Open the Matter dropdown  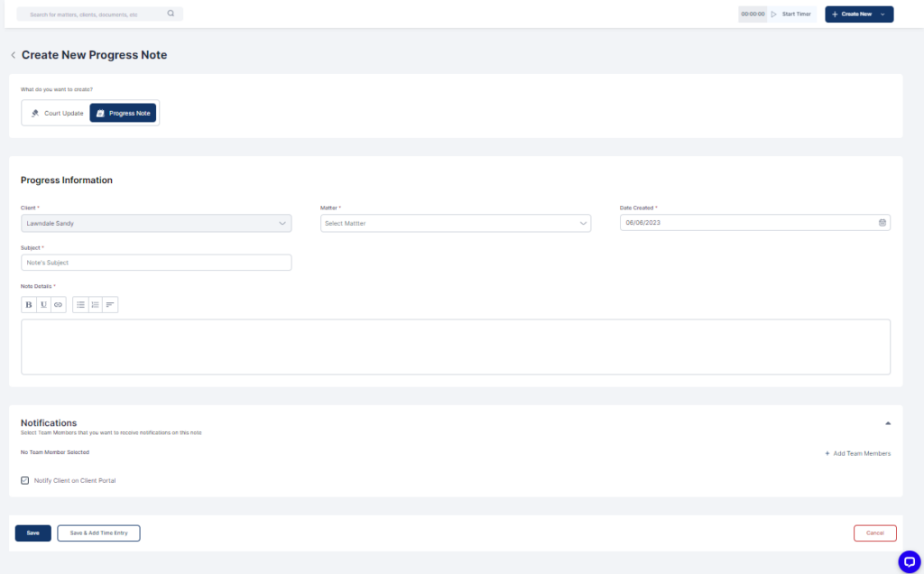coord(455,223)
